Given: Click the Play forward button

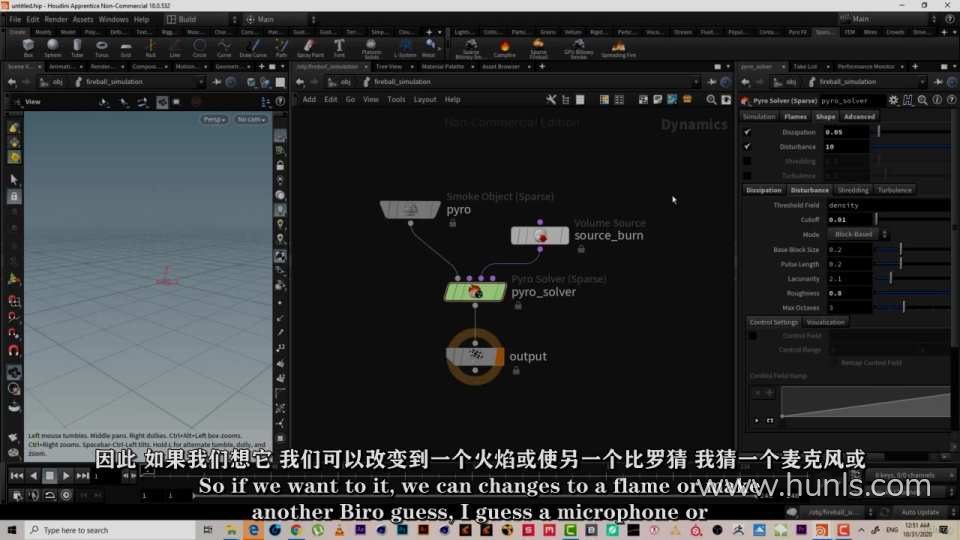Looking at the screenshot, I should (x=66, y=476).
